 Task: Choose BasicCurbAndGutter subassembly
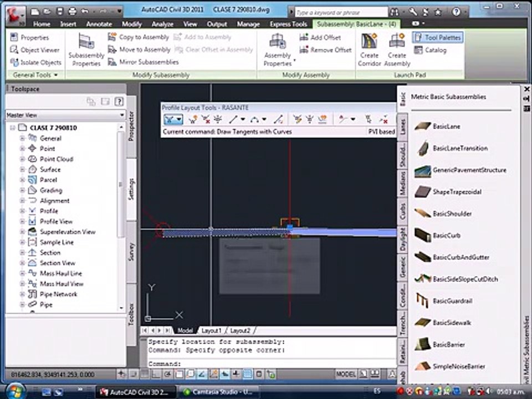(x=452, y=257)
